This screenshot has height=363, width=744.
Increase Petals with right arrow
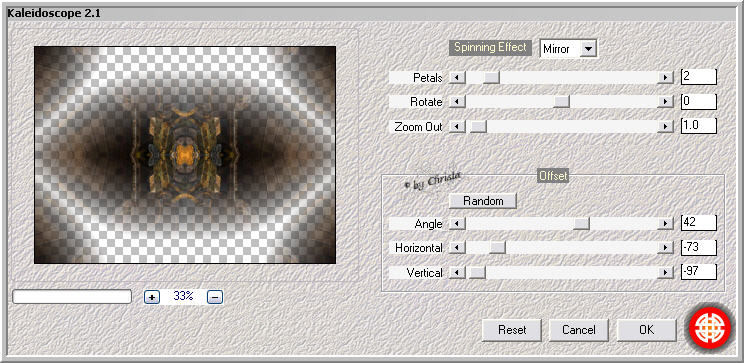click(x=666, y=77)
